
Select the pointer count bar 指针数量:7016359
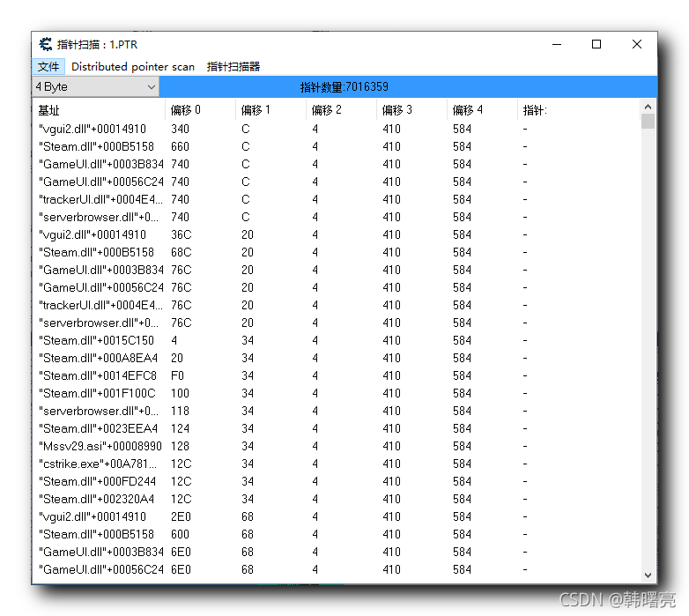pos(408,86)
